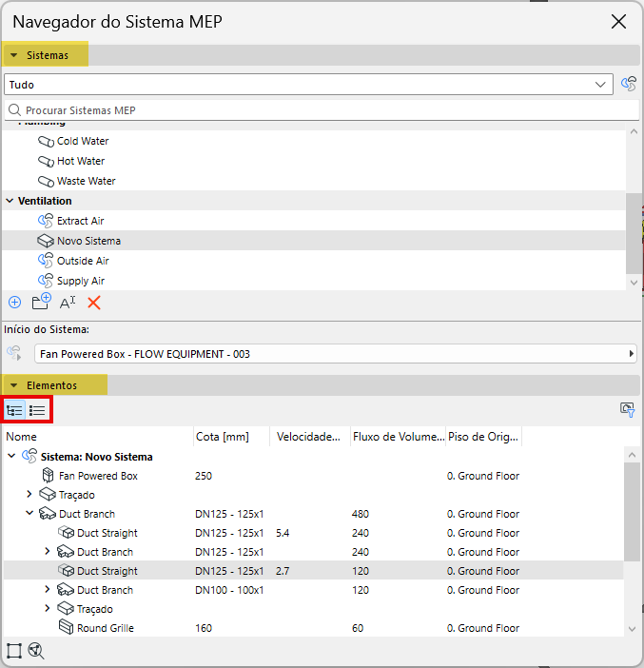Viewport: 644px width, 668px height.
Task: Expand the Duct Branch with flow 240
Action: [48, 551]
